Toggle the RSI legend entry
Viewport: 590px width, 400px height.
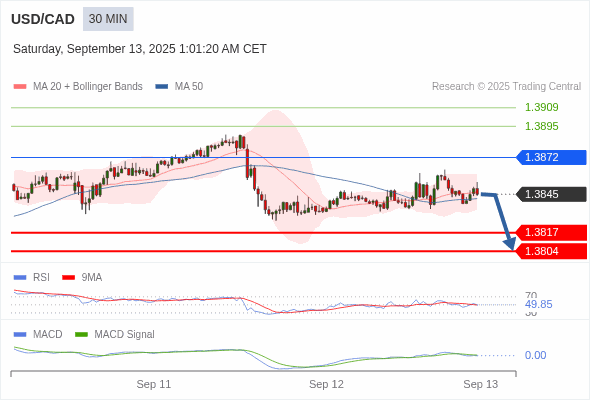[32, 277]
